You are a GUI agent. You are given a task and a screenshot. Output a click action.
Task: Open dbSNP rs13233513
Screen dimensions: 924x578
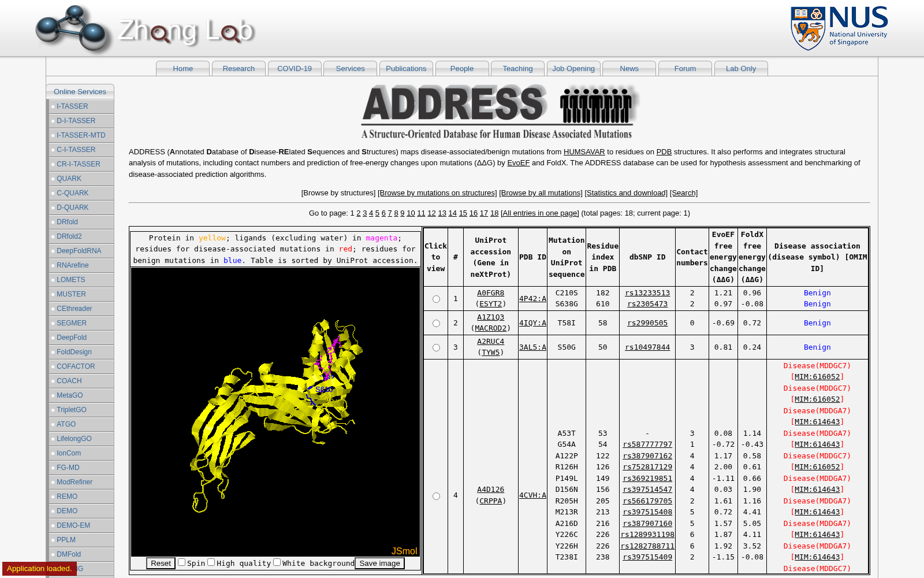pos(647,293)
